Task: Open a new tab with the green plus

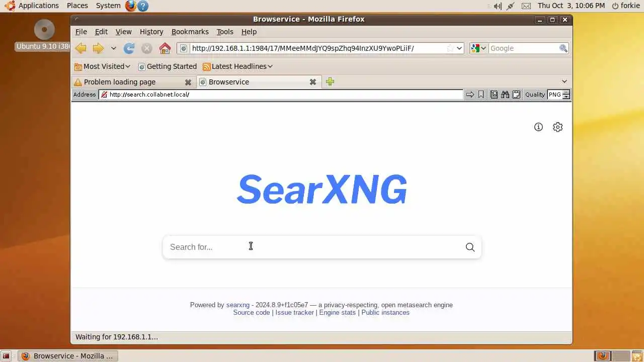Action: click(x=330, y=81)
